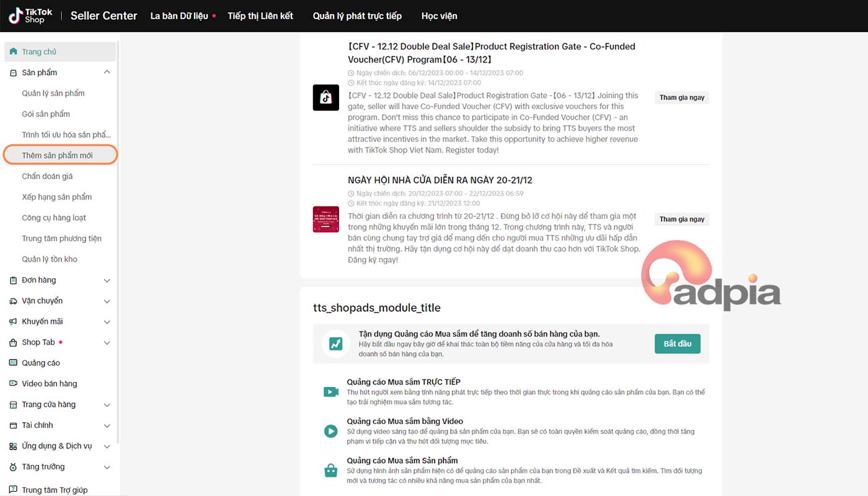The height and width of the screenshot is (496, 868).
Task: Click the sidebar vertical scrollbar
Action: (x=118, y=242)
